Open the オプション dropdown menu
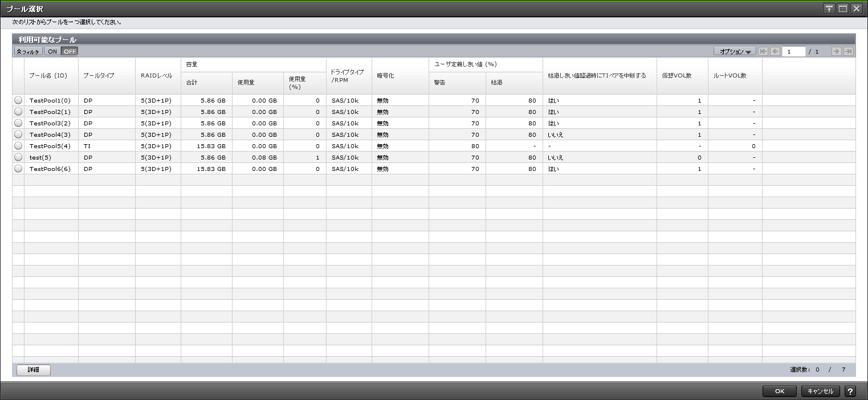The height and width of the screenshot is (400, 868). [735, 51]
